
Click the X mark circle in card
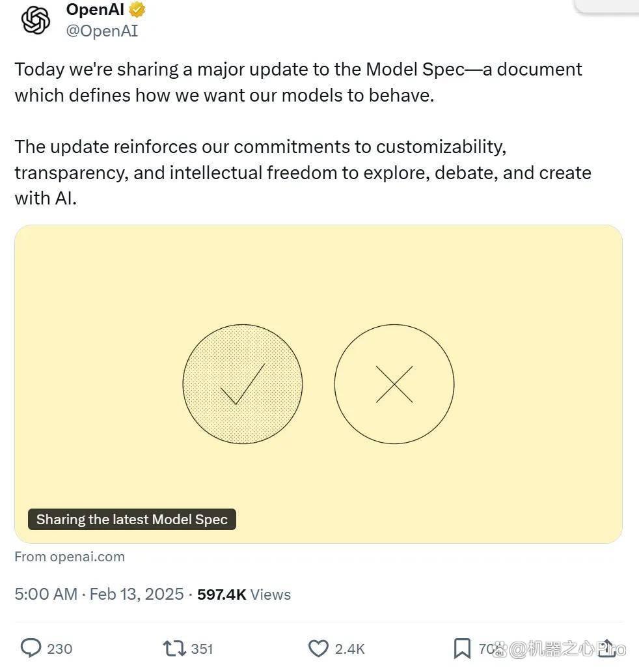394,384
